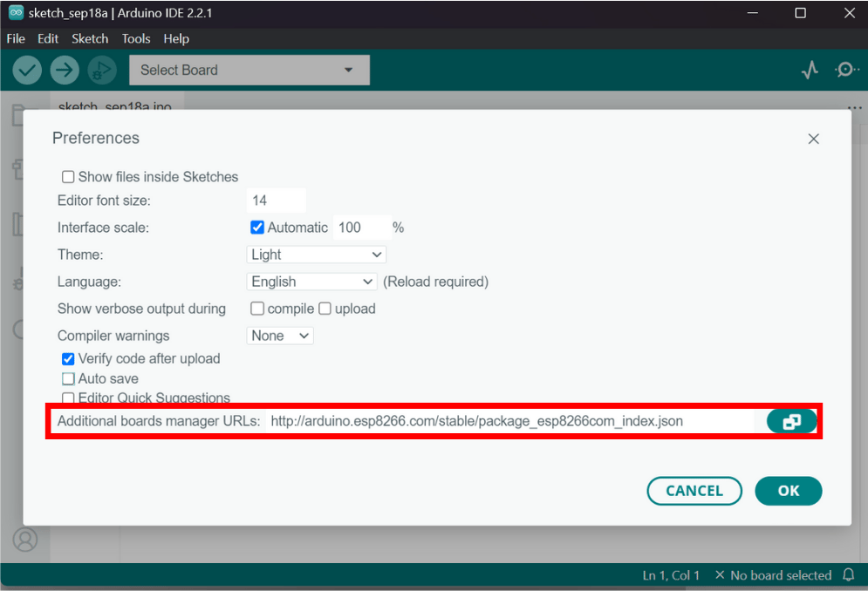Click the user account icon in sidebar

pos(25,540)
